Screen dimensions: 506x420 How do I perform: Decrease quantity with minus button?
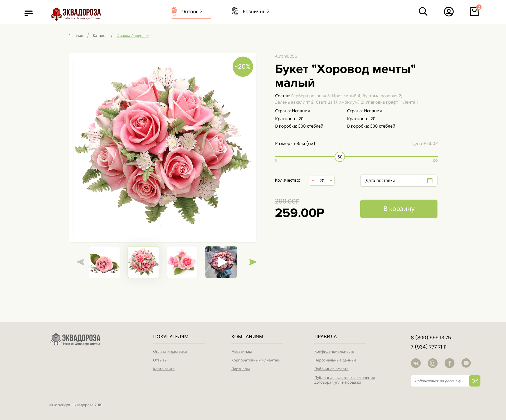(313, 181)
